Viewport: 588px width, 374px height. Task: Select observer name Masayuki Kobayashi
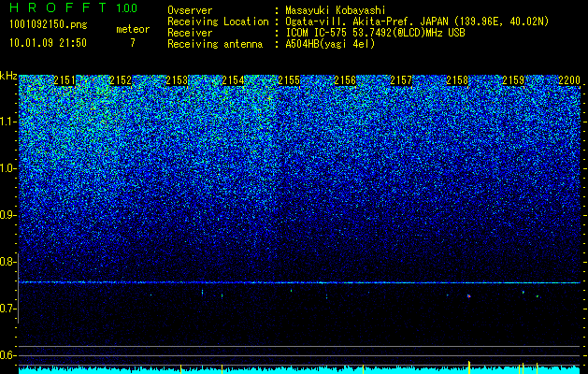335,10
